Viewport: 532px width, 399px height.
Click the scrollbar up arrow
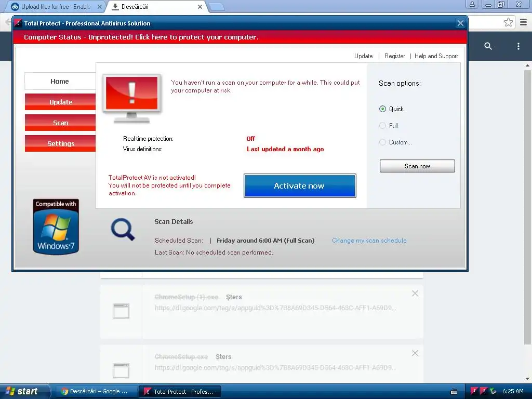[x=527, y=65]
